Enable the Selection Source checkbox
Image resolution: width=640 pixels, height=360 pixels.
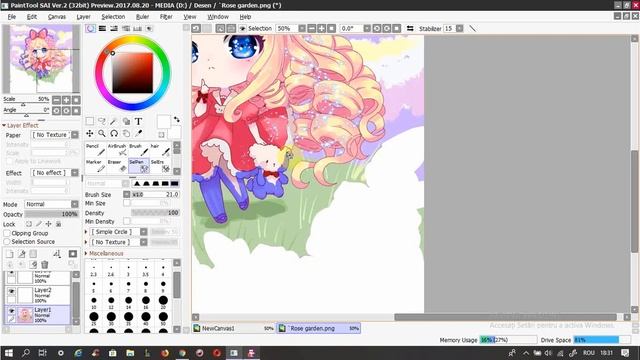tap(7, 242)
